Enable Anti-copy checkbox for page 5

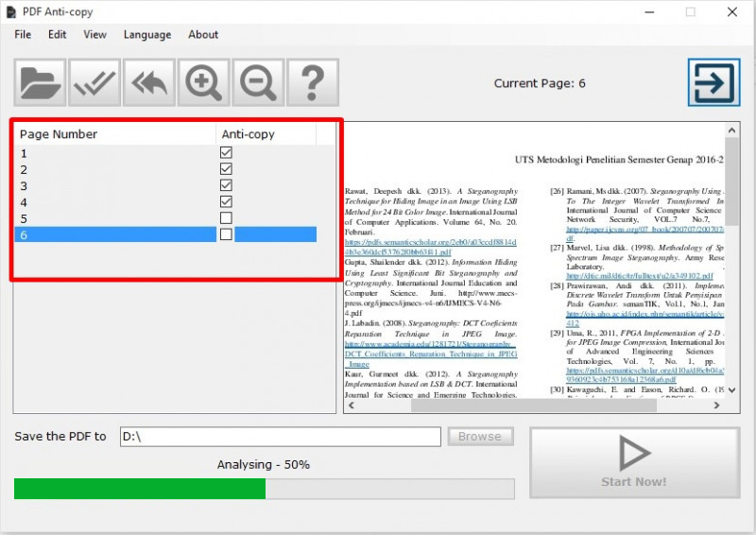pos(226,218)
